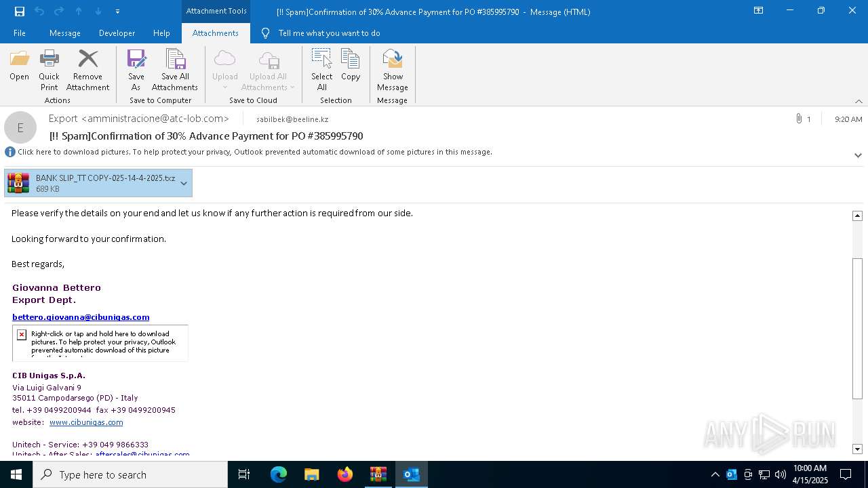Click Save All Attachments
Viewport: 868px width, 488px height.
[175, 70]
